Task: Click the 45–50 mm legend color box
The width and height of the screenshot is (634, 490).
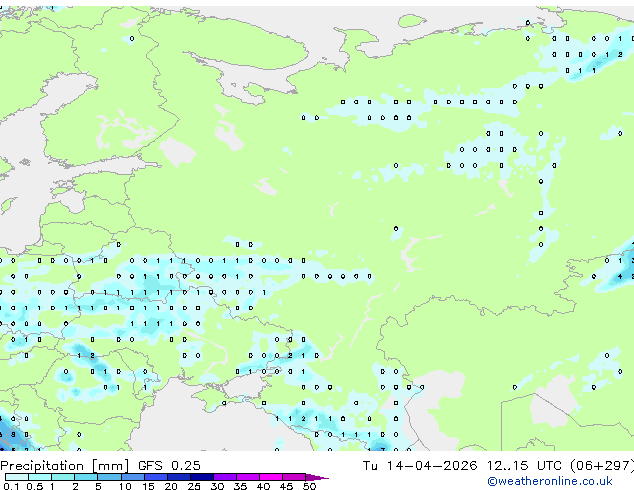Action: pos(294,477)
